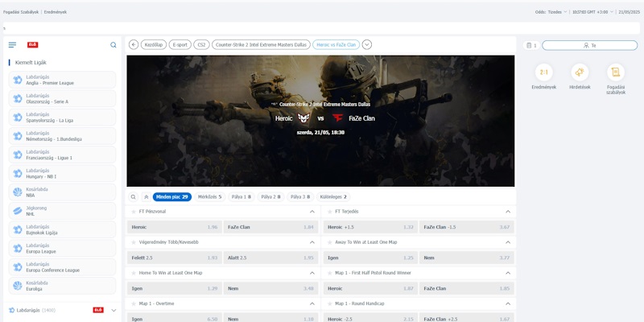
Task: Collapse the FT Terjedés market
Action: tap(508, 212)
